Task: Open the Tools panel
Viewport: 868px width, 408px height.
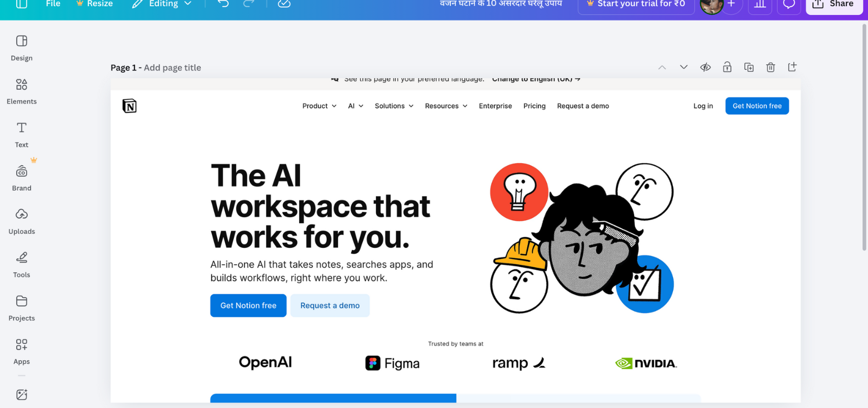Action: pyautogui.click(x=21, y=265)
